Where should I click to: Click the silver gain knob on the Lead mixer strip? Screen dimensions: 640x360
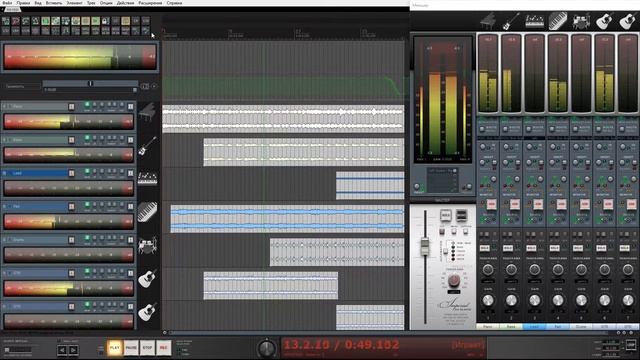click(x=534, y=300)
